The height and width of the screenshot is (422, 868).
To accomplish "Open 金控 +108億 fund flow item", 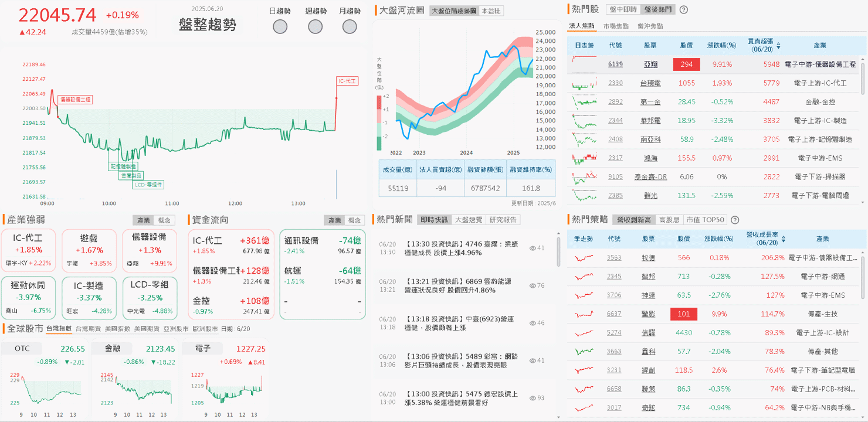I will (231, 305).
